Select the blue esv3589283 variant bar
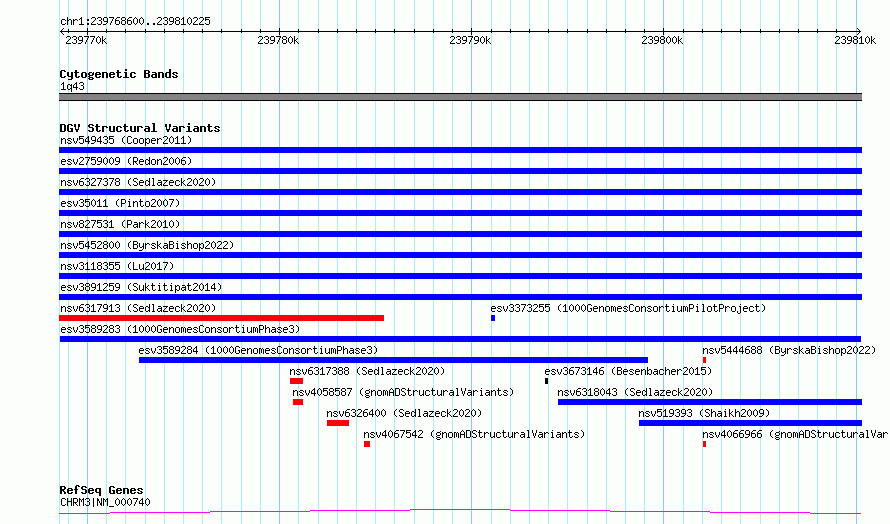This screenshot has width=890, height=524. coord(460,339)
